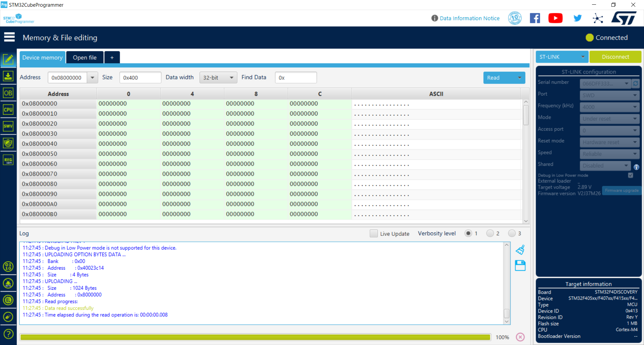Open the REG registers sidebar icon
Screen dimensions: 644x345
pos(8,160)
